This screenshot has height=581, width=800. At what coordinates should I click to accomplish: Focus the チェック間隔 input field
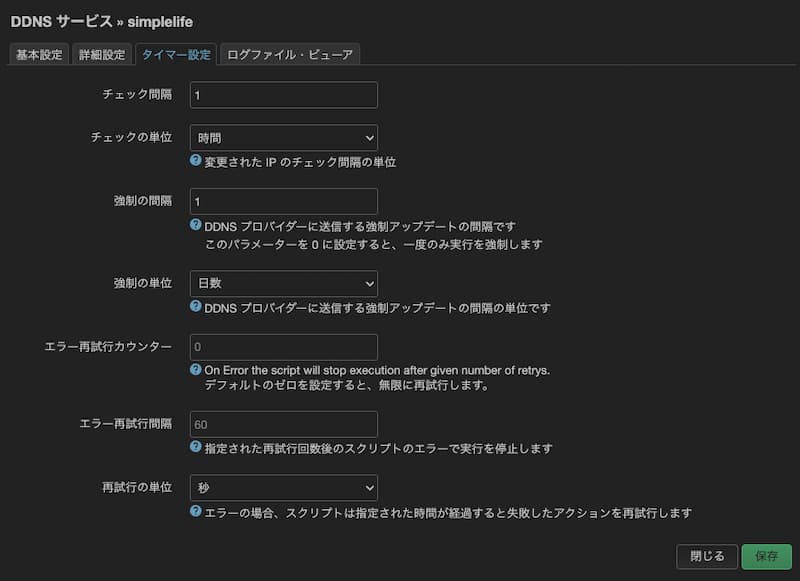(x=283, y=95)
